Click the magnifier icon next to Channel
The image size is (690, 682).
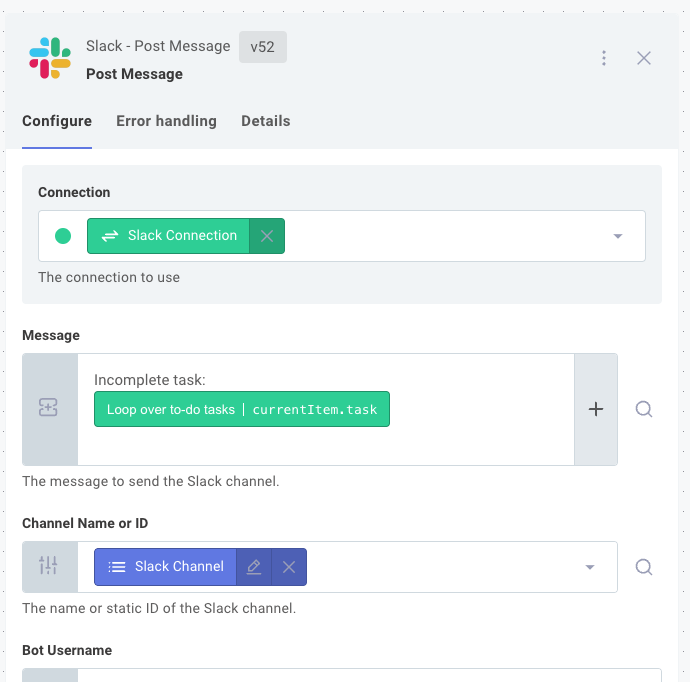pos(644,567)
